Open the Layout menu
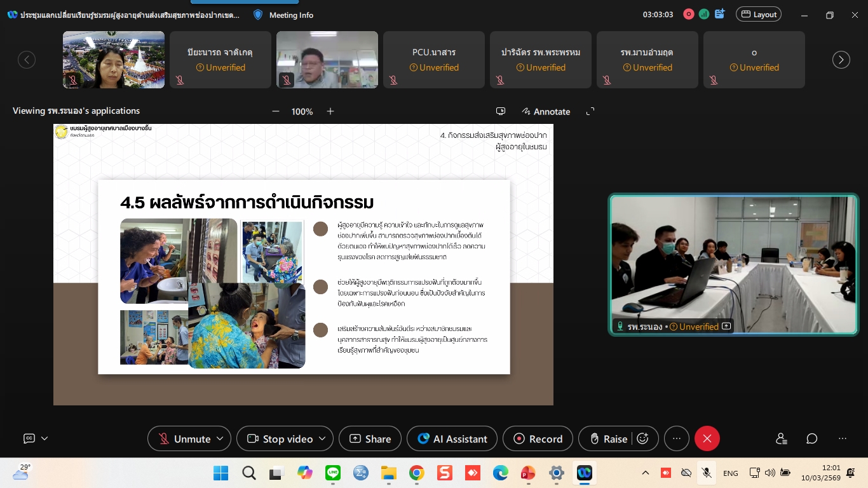868x488 pixels. pyautogui.click(x=758, y=14)
